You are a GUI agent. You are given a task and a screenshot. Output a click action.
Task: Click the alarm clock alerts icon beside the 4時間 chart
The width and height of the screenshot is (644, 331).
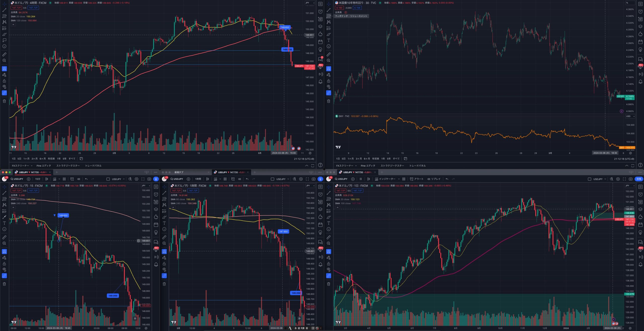(x=320, y=12)
